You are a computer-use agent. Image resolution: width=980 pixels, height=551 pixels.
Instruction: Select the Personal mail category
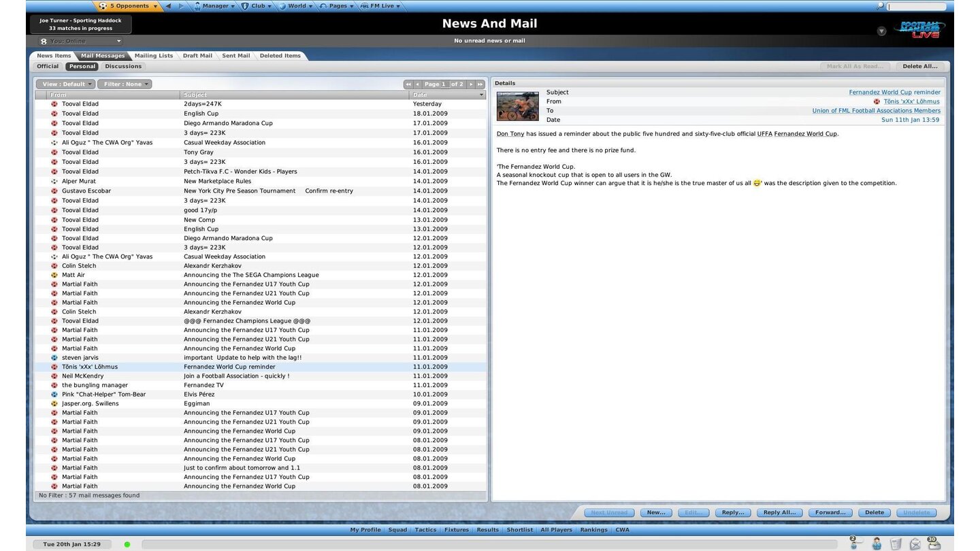point(82,67)
